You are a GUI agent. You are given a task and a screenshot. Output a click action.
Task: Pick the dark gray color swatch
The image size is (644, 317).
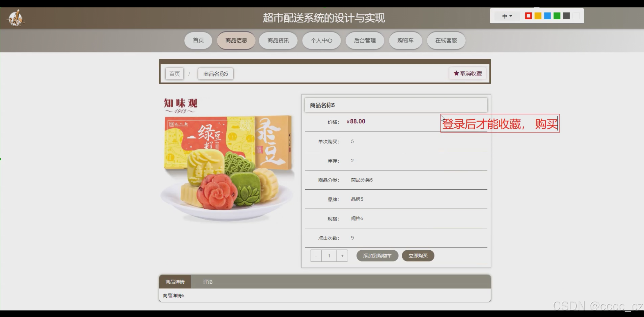coord(566,16)
